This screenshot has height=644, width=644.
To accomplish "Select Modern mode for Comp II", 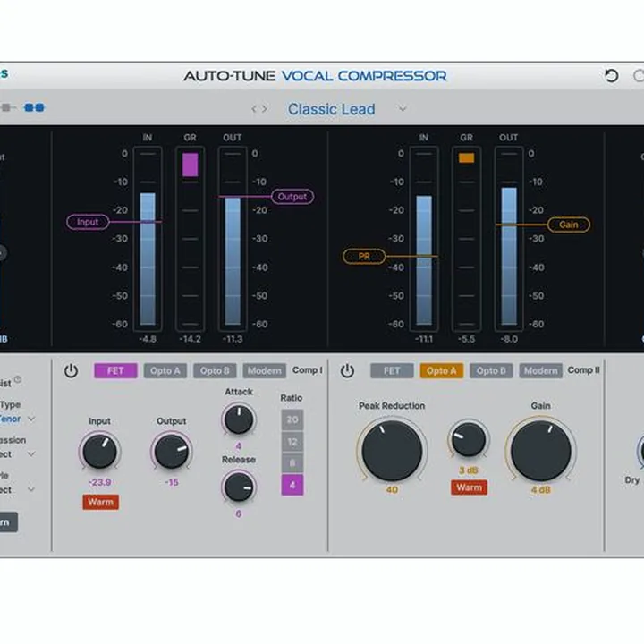I will click(x=541, y=371).
